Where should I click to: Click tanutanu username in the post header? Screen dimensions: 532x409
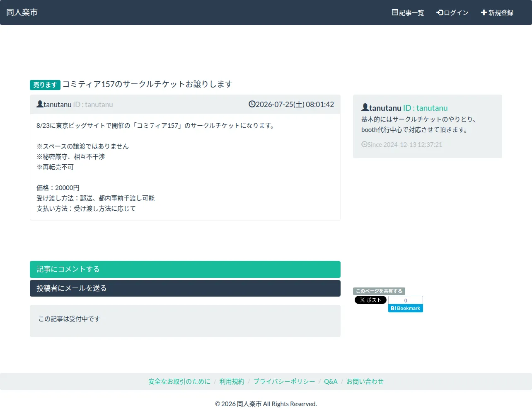pyautogui.click(x=58, y=105)
